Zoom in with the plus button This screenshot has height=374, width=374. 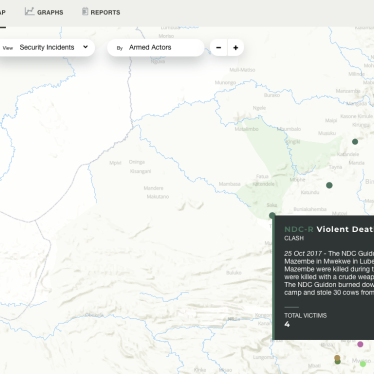tap(236, 48)
